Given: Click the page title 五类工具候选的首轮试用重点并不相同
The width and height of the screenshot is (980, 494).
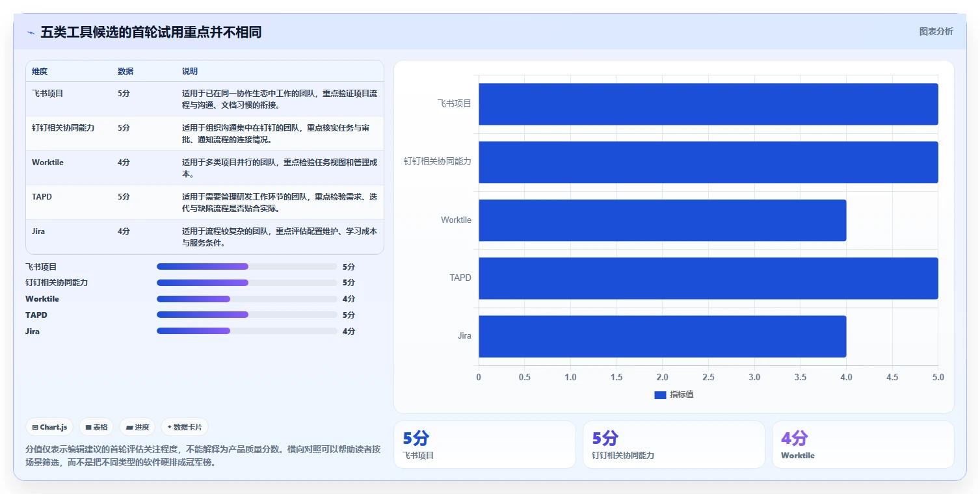Looking at the screenshot, I should tap(151, 32).
